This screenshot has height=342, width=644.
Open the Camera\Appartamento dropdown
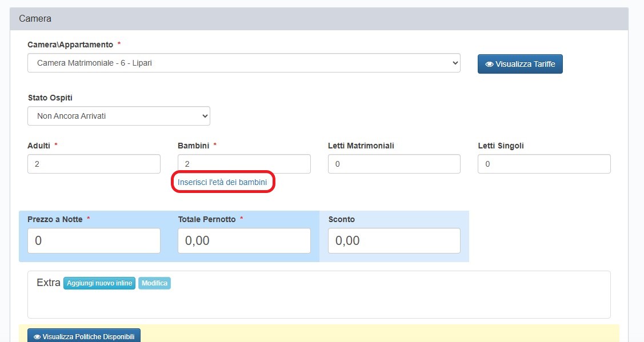[243, 63]
